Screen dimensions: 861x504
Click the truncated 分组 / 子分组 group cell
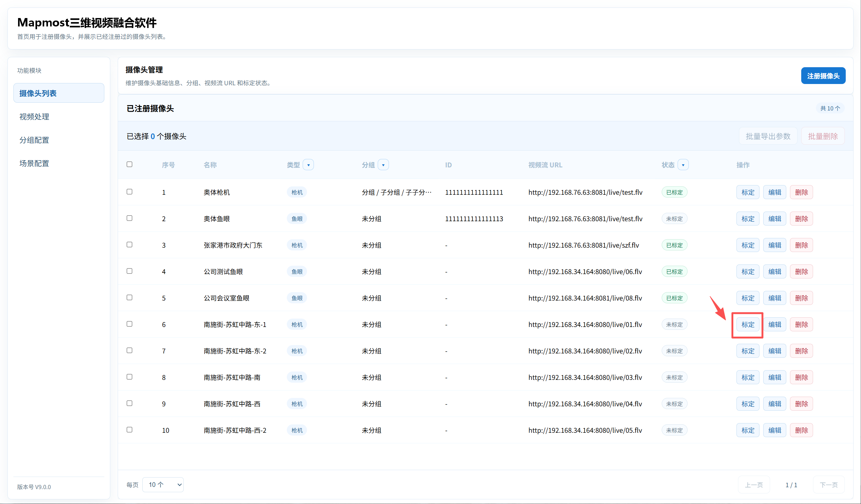tap(397, 192)
